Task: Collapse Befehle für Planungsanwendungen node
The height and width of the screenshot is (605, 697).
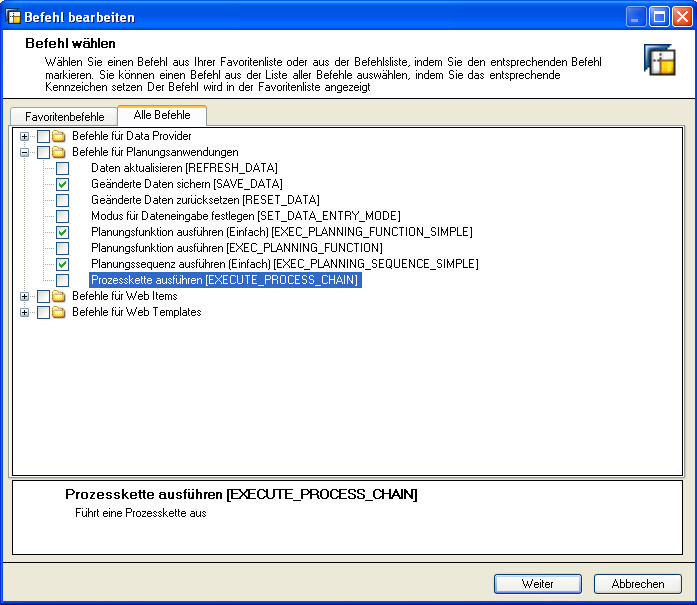Action: click(25, 152)
